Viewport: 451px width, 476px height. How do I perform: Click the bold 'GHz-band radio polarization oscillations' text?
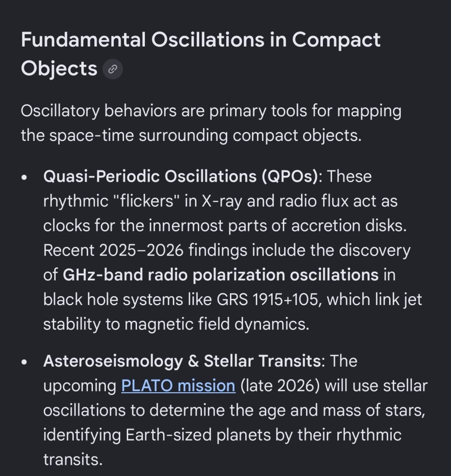click(221, 275)
